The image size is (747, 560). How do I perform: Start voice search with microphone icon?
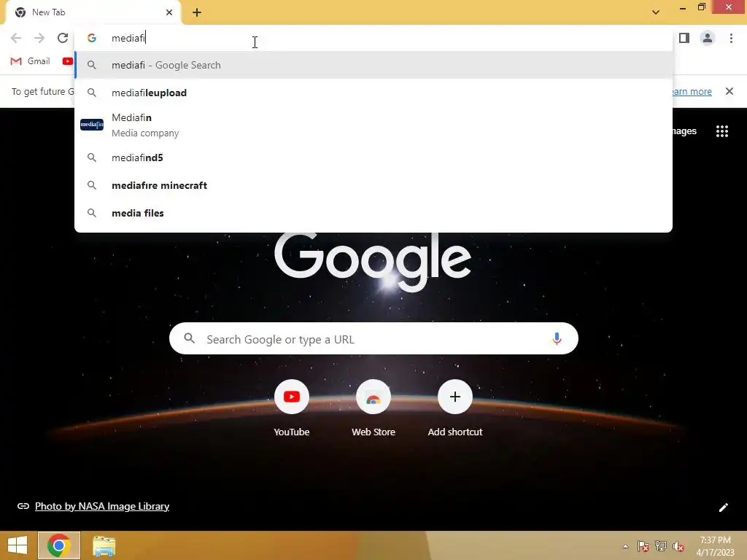point(557,338)
